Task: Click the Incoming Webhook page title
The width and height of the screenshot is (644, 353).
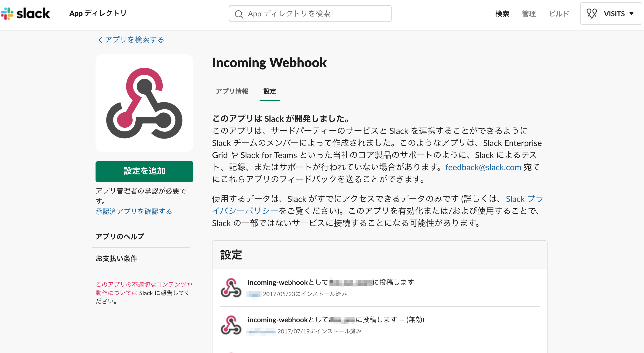Action: (269, 62)
